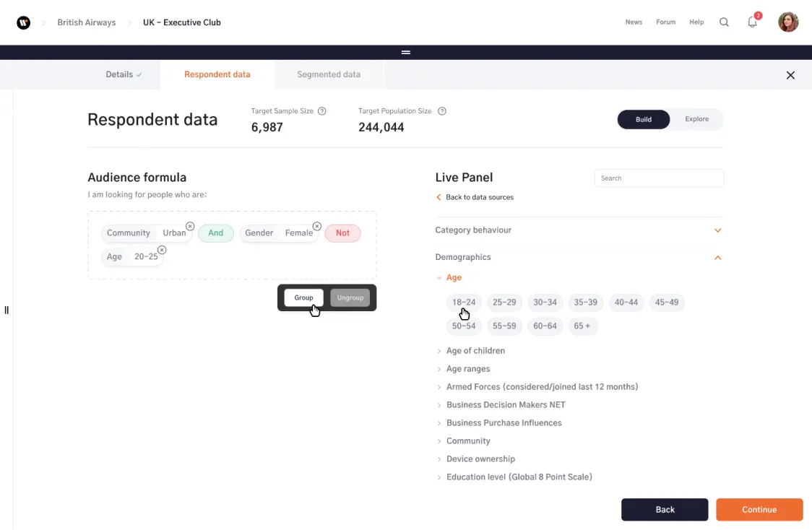Click Back to data sources link
Image resolution: width=812 pixels, height=530 pixels.
480,197
